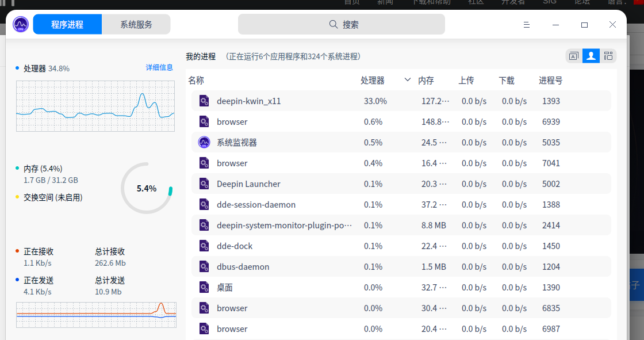
Task: Click the deepin-system-monitor-plugin process icon
Action: pyautogui.click(x=204, y=226)
